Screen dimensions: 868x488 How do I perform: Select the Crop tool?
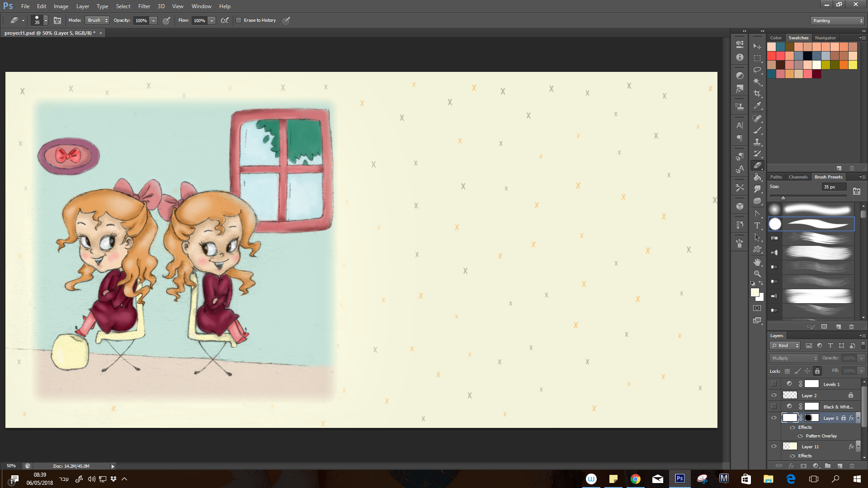point(757,92)
